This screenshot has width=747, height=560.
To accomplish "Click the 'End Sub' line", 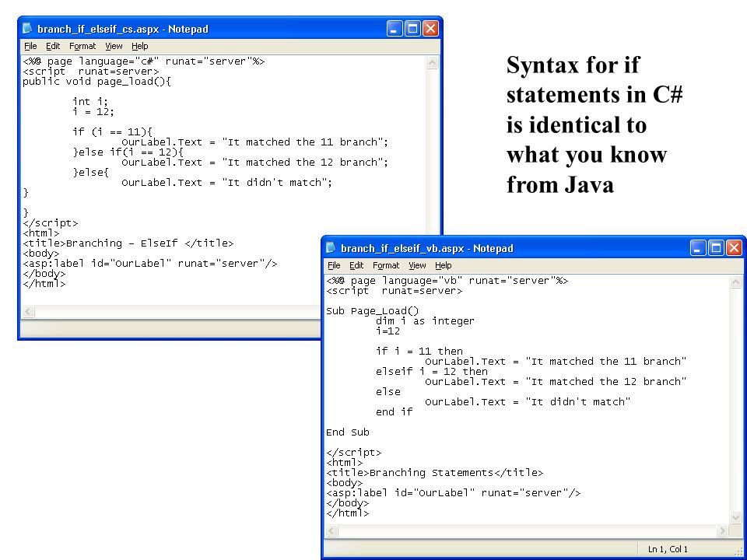I will (348, 432).
